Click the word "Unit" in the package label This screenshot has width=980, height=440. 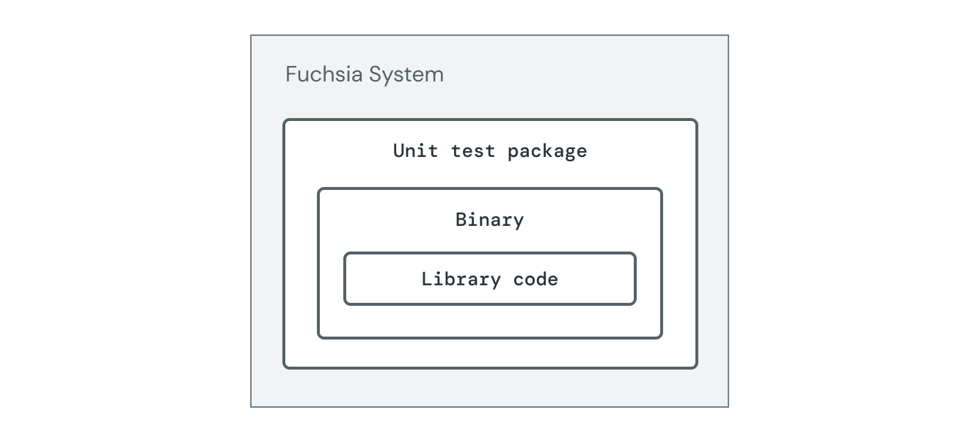coord(416,151)
